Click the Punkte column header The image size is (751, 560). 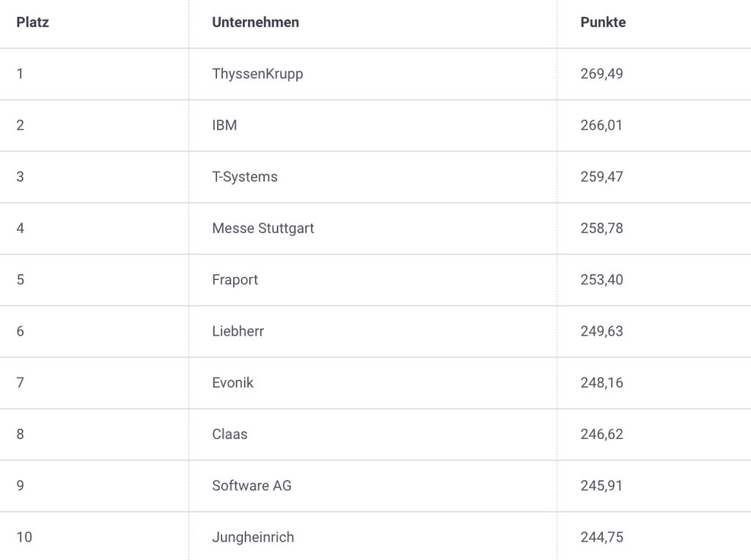pyautogui.click(x=603, y=22)
